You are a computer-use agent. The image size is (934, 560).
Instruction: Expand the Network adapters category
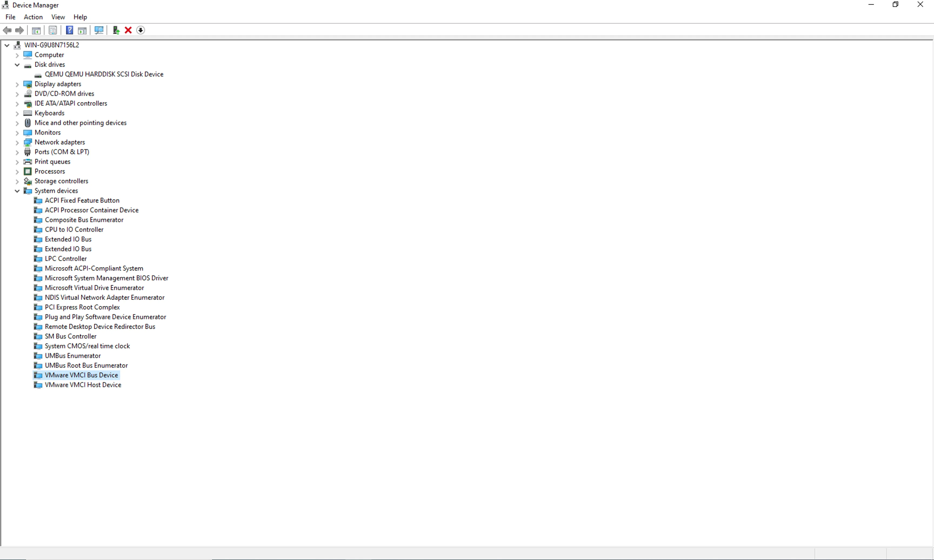(x=17, y=142)
